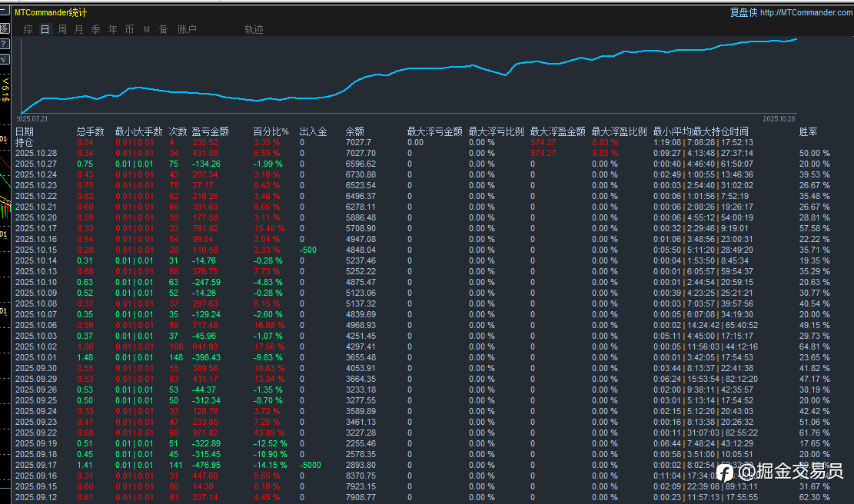854x504 pixels.
Task: Switch to the 轨迹 trajectory tab
Action: (x=254, y=29)
